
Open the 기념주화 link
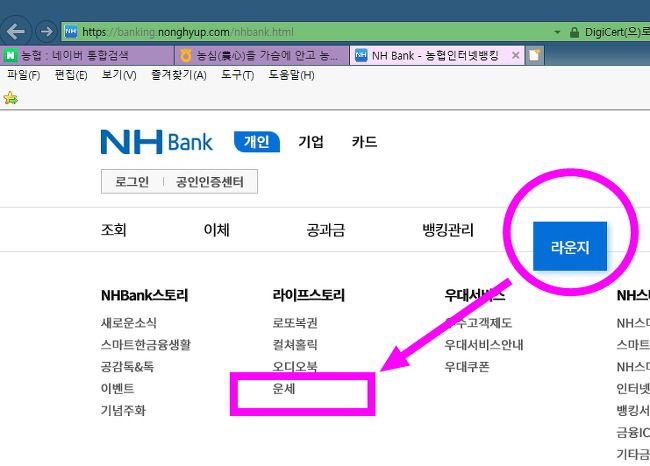(123, 410)
